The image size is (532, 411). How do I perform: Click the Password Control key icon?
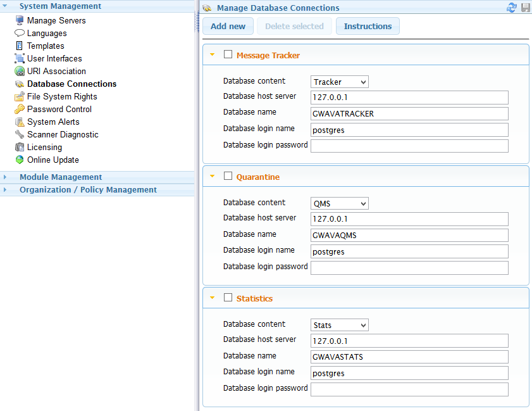20,109
